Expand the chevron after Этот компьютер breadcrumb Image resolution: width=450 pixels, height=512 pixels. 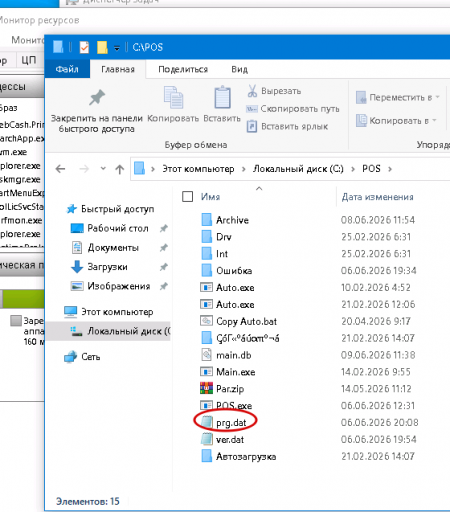click(244, 169)
